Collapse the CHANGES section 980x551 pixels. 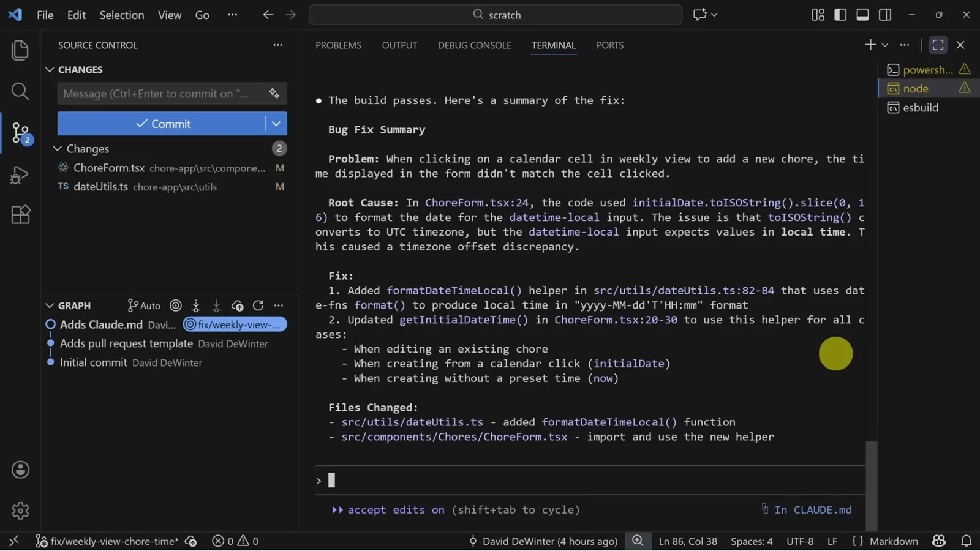coord(50,70)
